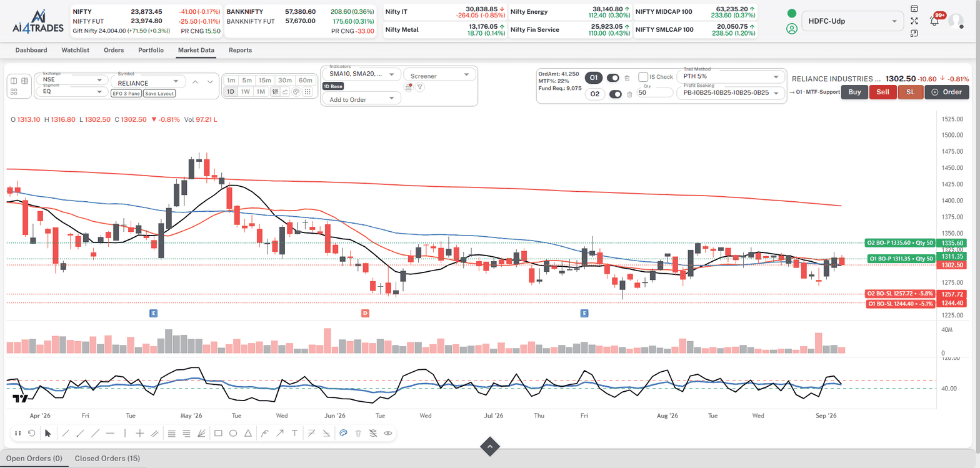The width and height of the screenshot is (980, 468).
Task: Delete order O1 with trash icon
Action: point(627,77)
